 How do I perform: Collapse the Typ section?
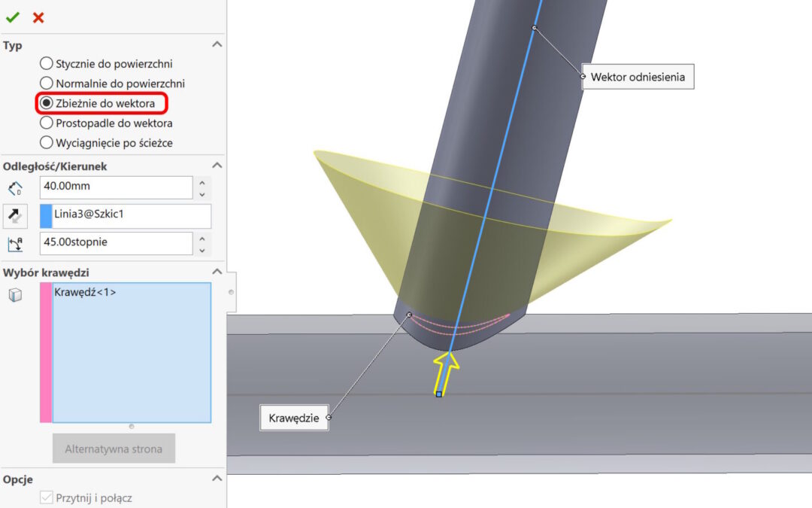tap(217, 45)
